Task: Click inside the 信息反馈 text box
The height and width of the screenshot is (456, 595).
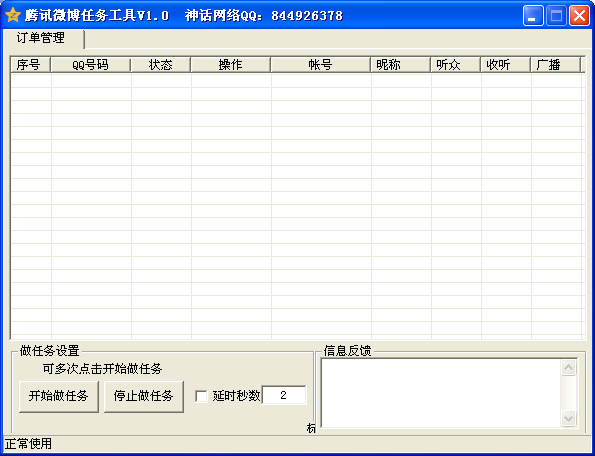Action: (440, 393)
